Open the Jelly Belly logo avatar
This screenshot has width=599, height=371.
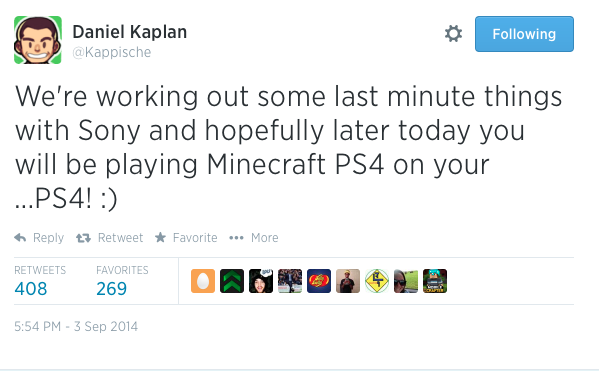[319, 281]
